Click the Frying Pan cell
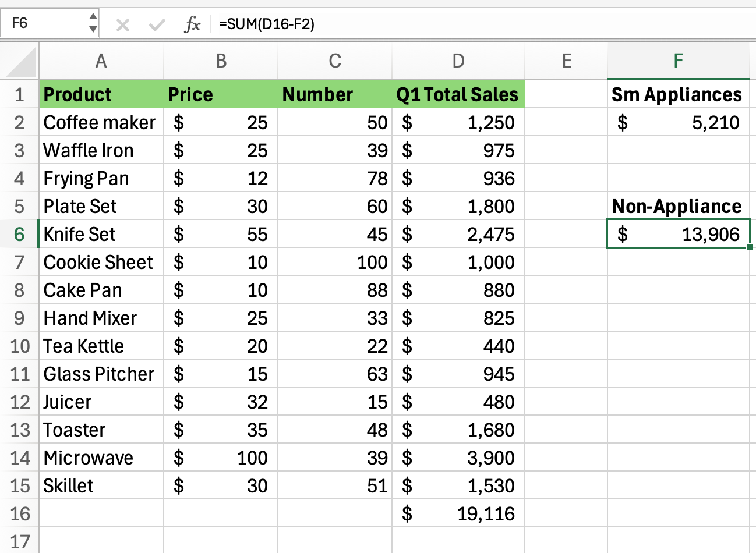This screenshot has height=553, width=756. 101,178
